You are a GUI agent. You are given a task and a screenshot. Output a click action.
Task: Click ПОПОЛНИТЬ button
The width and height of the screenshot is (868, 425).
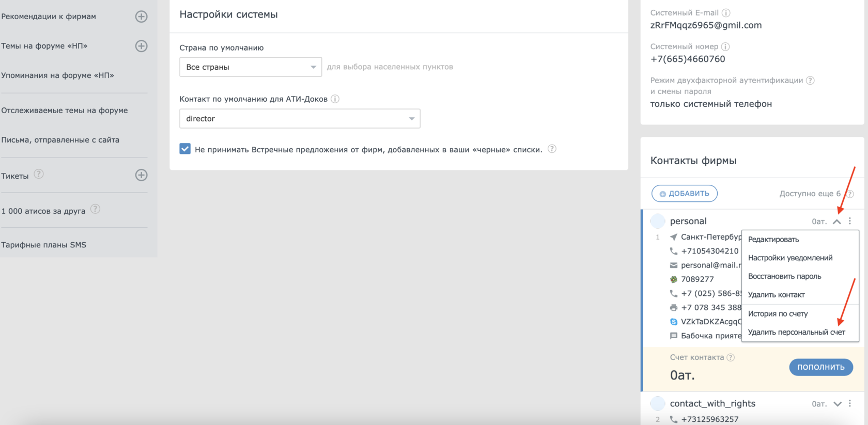point(821,367)
